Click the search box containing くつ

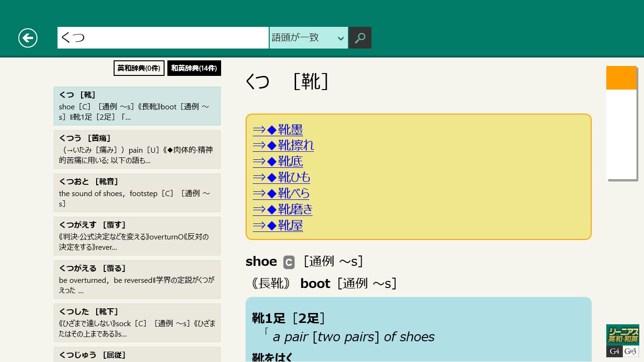[163, 38]
